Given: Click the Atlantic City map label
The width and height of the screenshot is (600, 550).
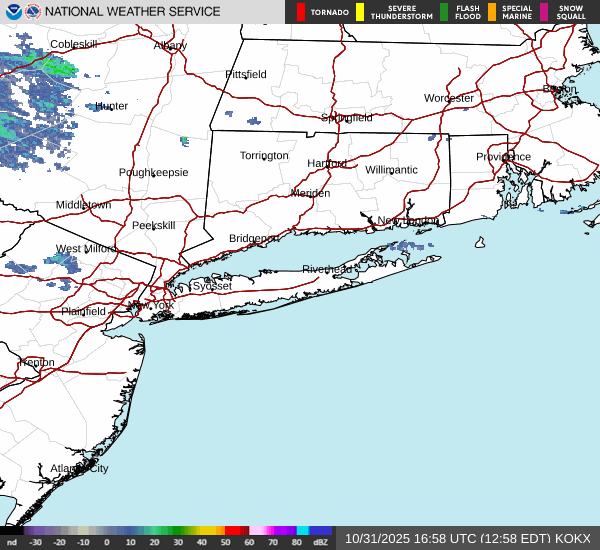Looking at the screenshot, I should click(x=79, y=468).
